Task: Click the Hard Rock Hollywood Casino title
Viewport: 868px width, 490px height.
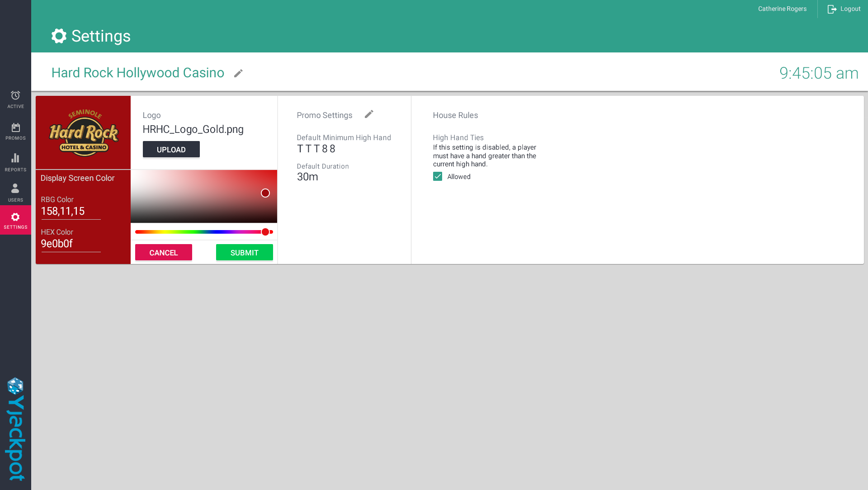Action: (x=137, y=73)
